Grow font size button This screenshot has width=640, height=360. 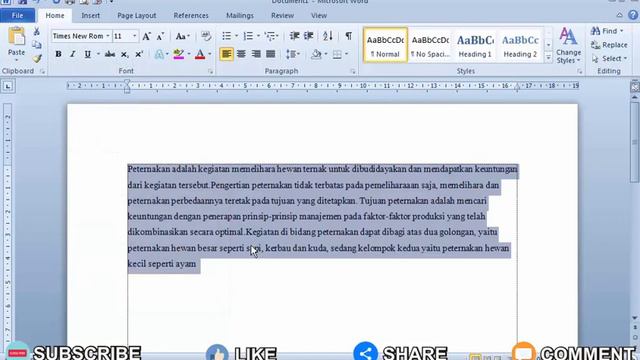(x=146, y=36)
